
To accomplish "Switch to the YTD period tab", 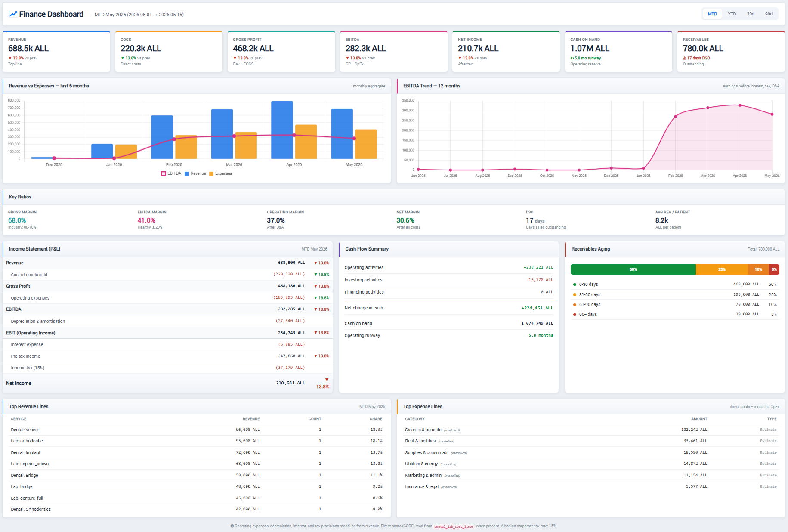I will pyautogui.click(x=732, y=14).
